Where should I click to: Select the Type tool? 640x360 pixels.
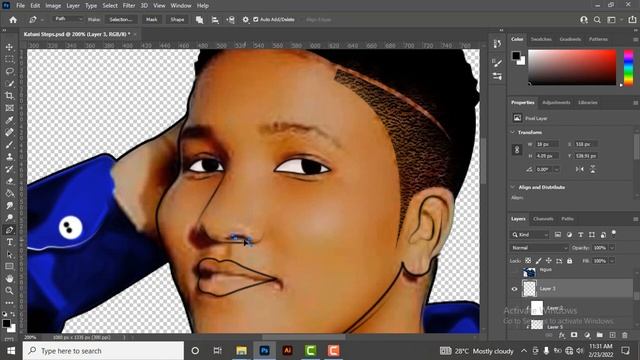coord(9,242)
